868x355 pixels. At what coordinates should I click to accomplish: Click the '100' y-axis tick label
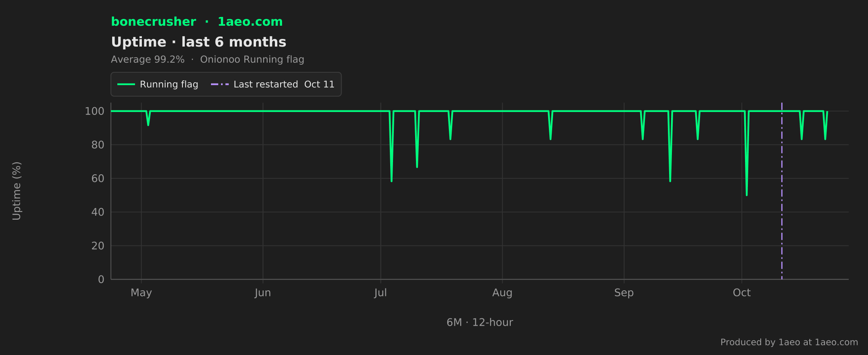[94, 111]
